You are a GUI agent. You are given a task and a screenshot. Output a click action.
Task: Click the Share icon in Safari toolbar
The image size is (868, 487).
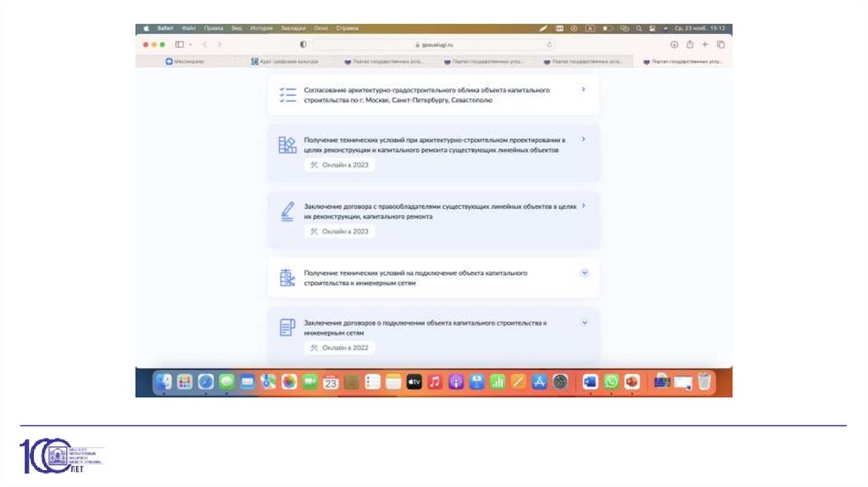tap(690, 44)
